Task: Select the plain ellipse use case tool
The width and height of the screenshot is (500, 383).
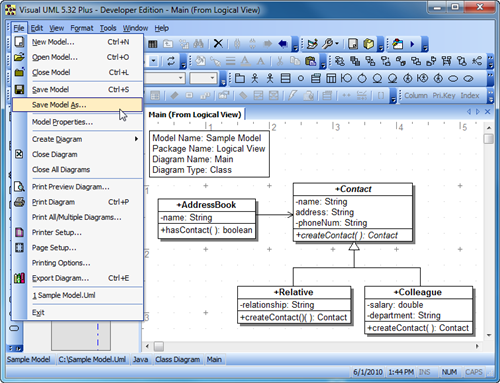Action: [x=453, y=79]
